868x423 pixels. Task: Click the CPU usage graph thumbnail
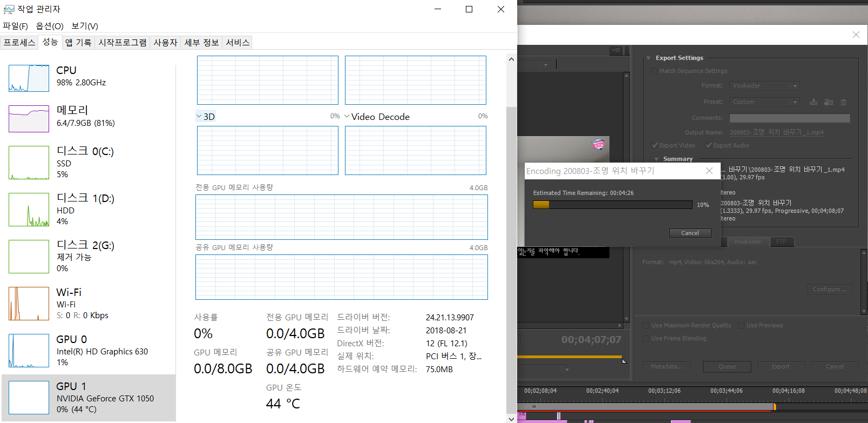tap(29, 78)
